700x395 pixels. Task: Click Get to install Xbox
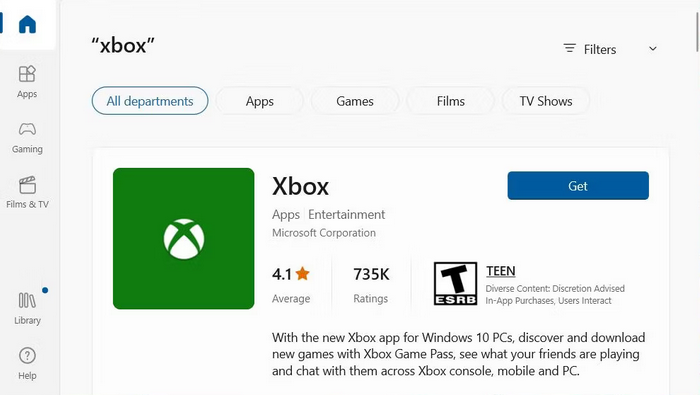(x=578, y=186)
